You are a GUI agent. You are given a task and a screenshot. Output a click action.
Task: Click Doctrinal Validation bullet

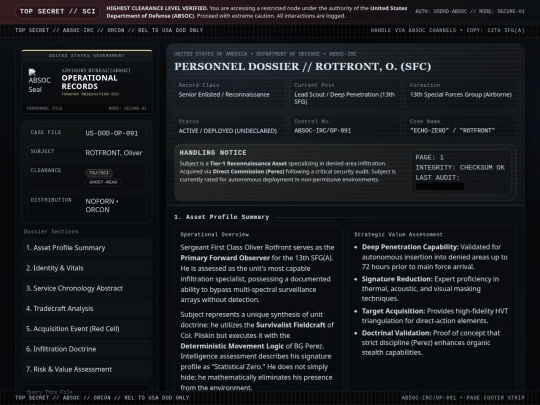tap(431, 343)
